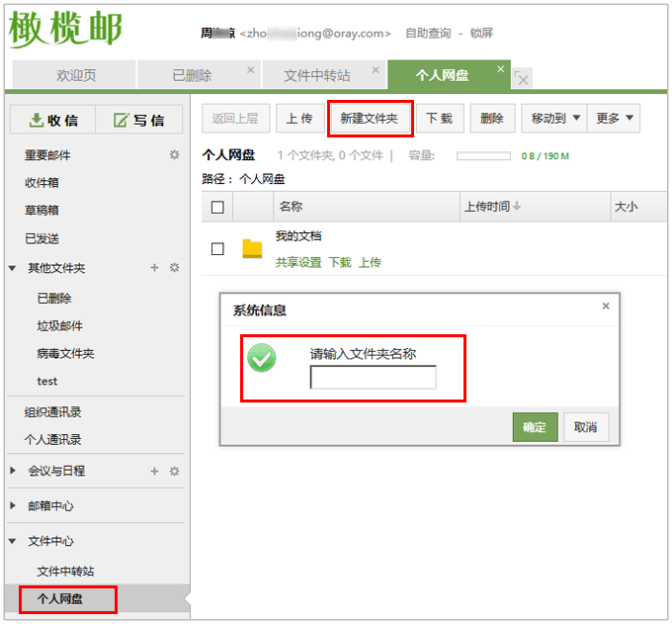
Task: Click the plus icon next to 会议与日程
Action: [x=154, y=472]
